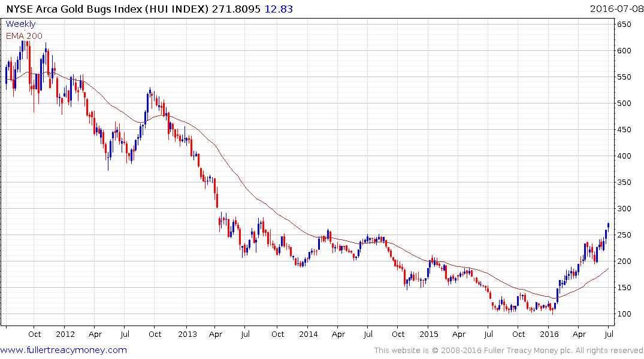The image size is (644, 359).
Task: Click the 250 price axis label
Action: click(624, 235)
